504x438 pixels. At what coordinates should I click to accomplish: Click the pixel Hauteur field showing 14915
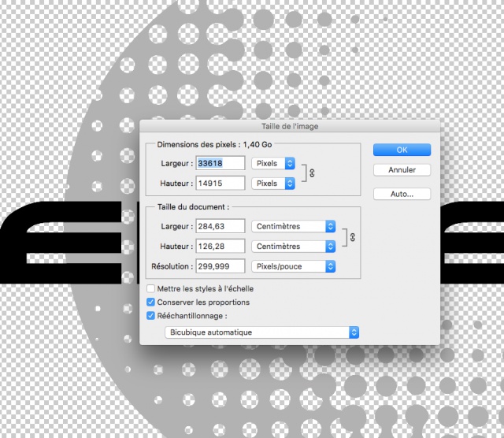pos(220,184)
